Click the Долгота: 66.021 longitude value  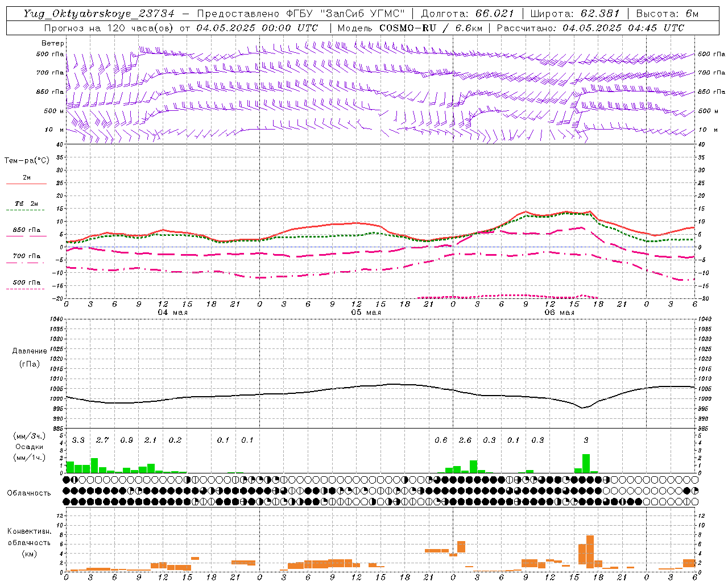pyautogui.click(x=468, y=14)
